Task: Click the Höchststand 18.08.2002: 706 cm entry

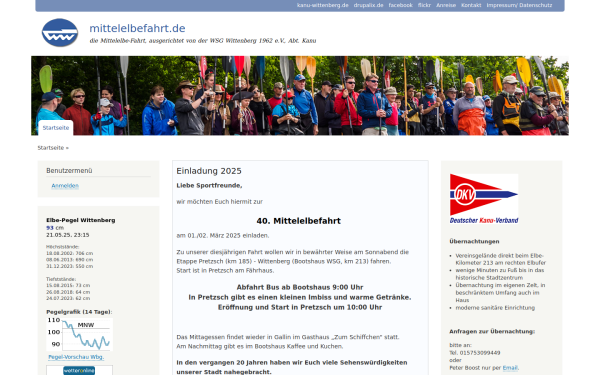Action: pos(70,253)
